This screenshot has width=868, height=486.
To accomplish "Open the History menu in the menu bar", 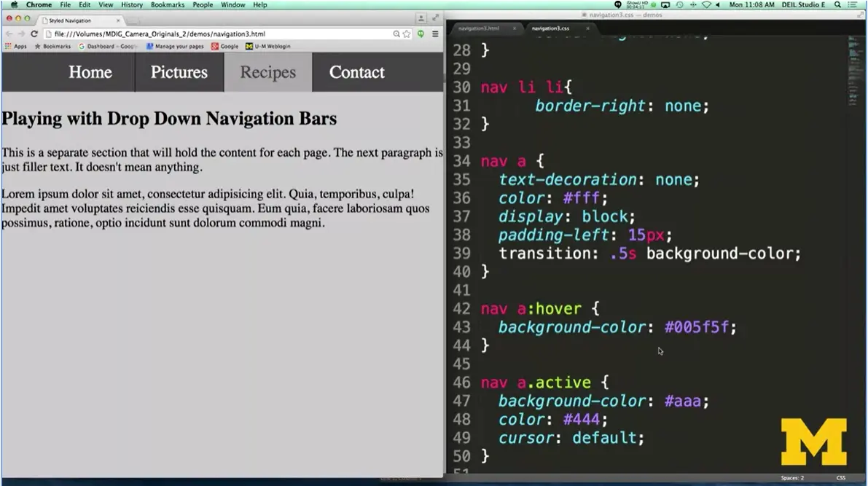I will pyautogui.click(x=132, y=4).
